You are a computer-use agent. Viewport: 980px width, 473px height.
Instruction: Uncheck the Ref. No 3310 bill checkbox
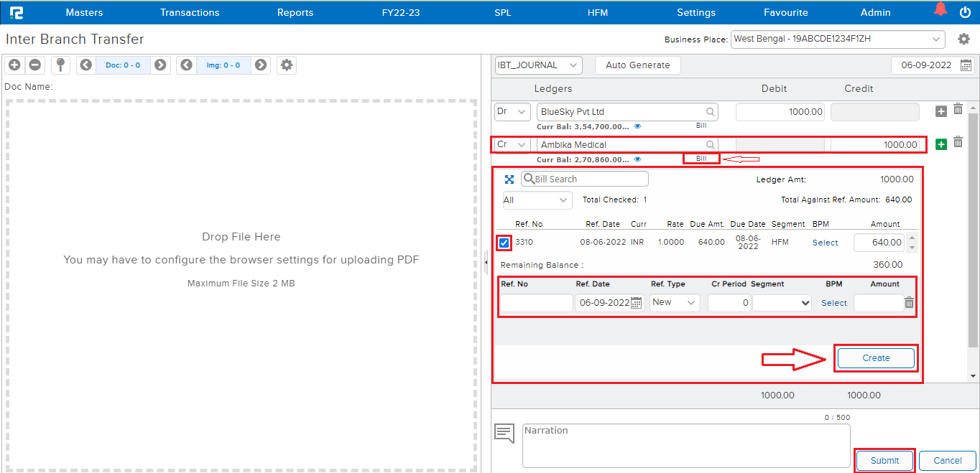pyautogui.click(x=504, y=243)
